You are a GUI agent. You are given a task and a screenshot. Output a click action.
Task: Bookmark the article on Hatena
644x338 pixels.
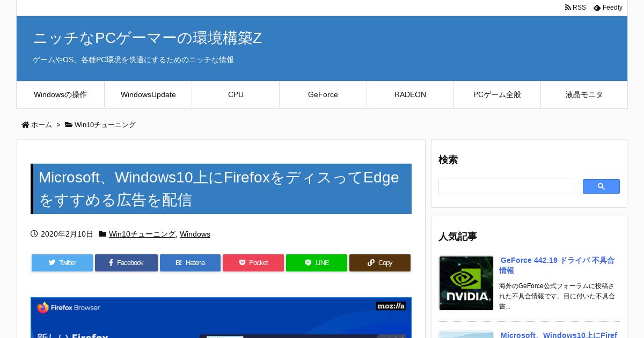coord(190,263)
